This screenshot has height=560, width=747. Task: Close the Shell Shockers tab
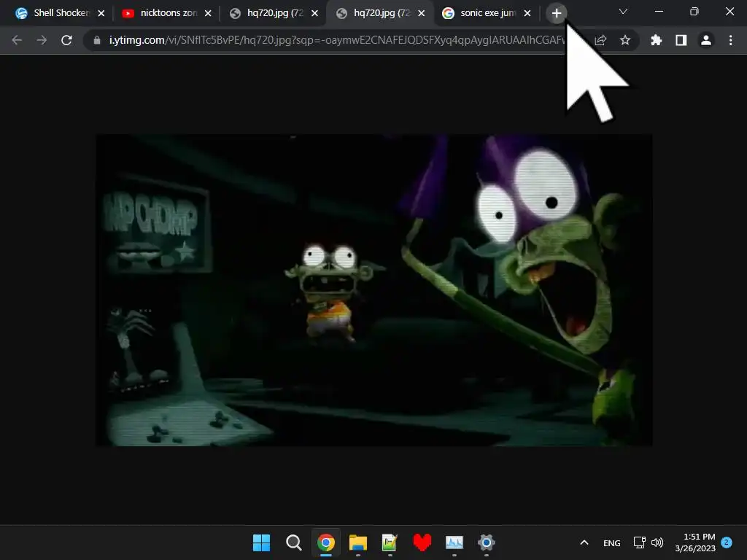click(x=101, y=13)
